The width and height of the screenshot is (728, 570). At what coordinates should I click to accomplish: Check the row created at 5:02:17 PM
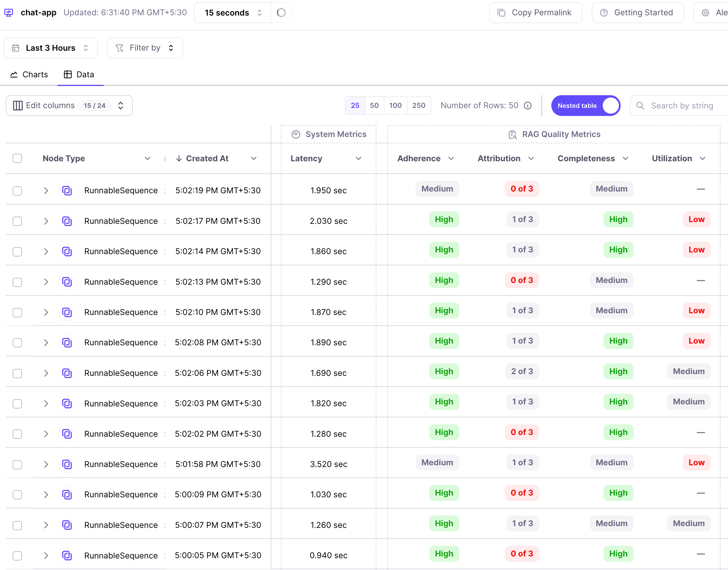click(17, 221)
